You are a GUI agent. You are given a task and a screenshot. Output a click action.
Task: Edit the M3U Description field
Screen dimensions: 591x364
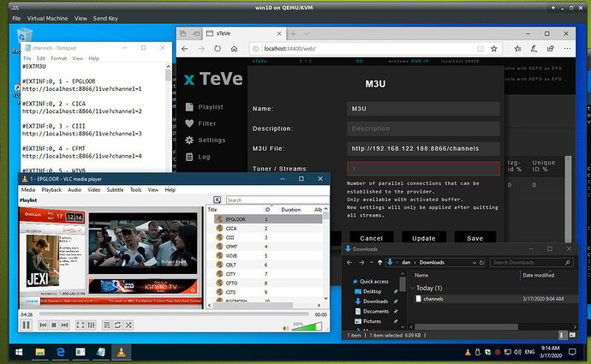[x=423, y=128]
